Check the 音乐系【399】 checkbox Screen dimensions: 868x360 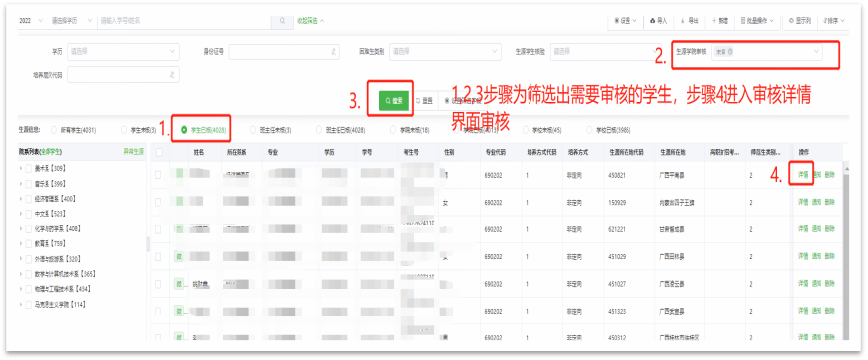pos(29,183)
